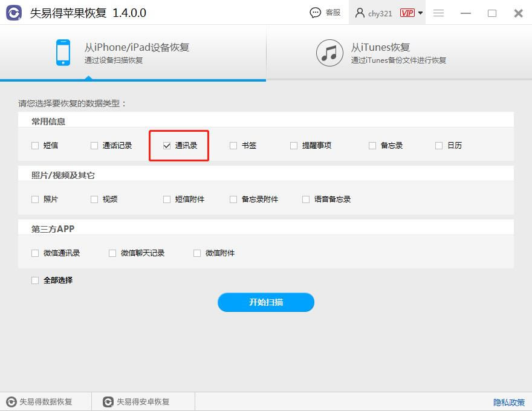Click the 失易得苹果恢复 1.4.0.0 title text
Image resolution: width=532 pixels, height=411 pixels.
[88, 13]
